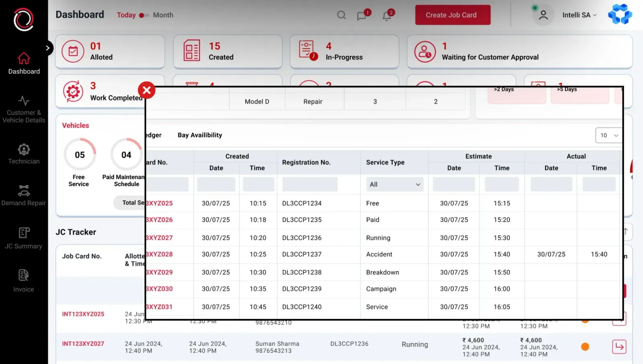
Task: Open the Service Type All dropdown
Action: (x=395, y=184)
